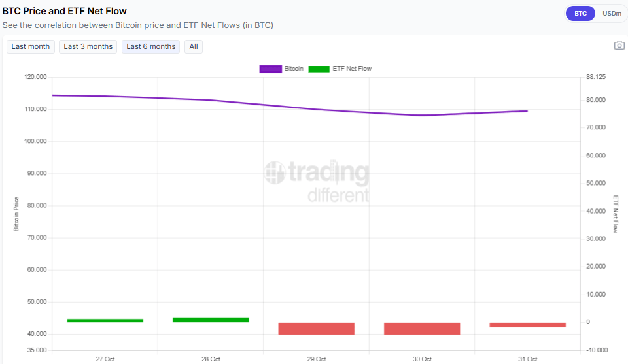Hide ETF Net Flow series via legend label
Screen dimensions: 628x364
click(x=351, y=69)
